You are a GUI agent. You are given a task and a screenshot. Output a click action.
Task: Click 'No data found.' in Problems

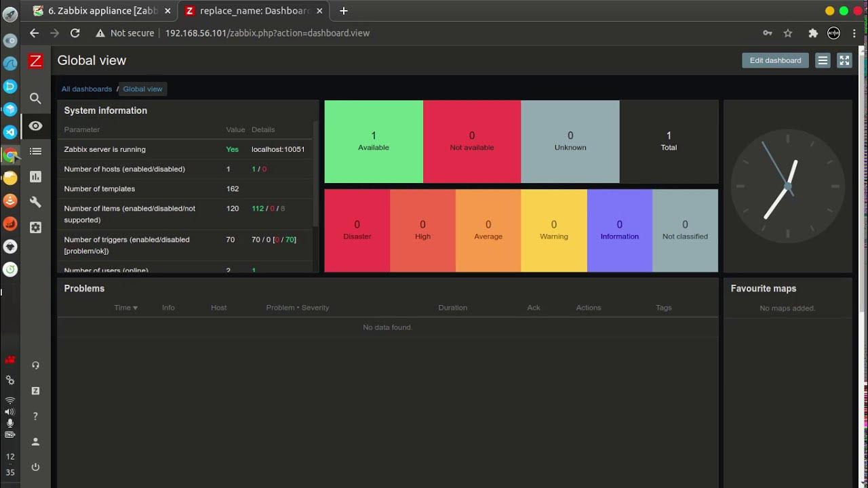click(388, 327)
